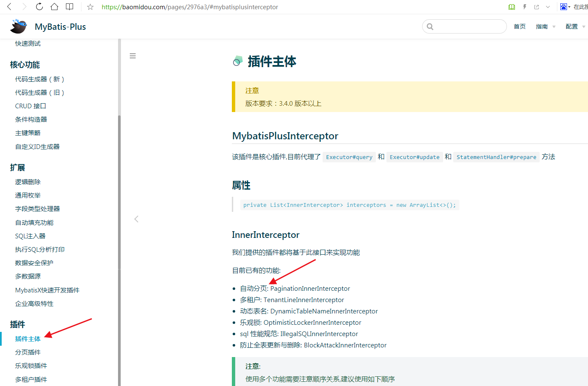Open the MyBatis-Plus site title link

(x=60, y=27)
